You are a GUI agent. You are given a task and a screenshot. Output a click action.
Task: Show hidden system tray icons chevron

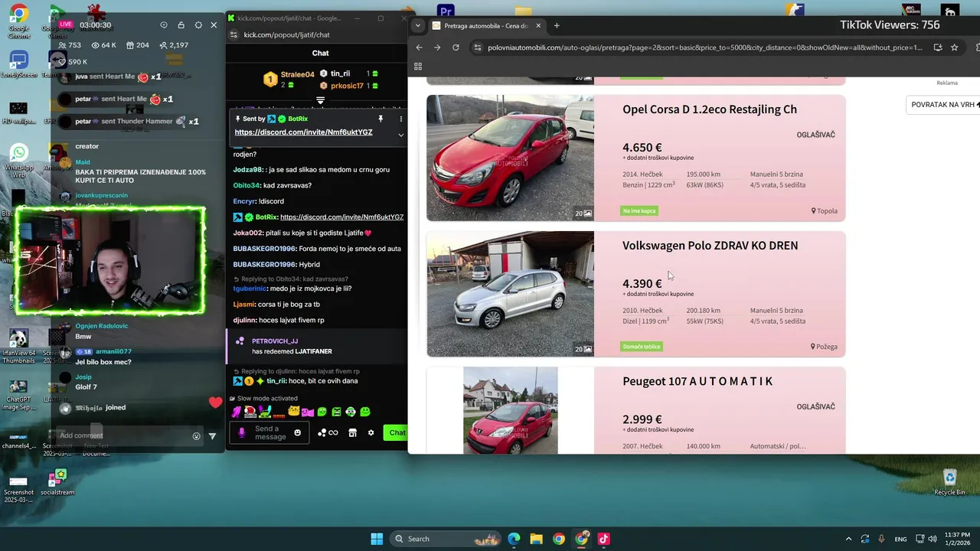pos(848,539)
